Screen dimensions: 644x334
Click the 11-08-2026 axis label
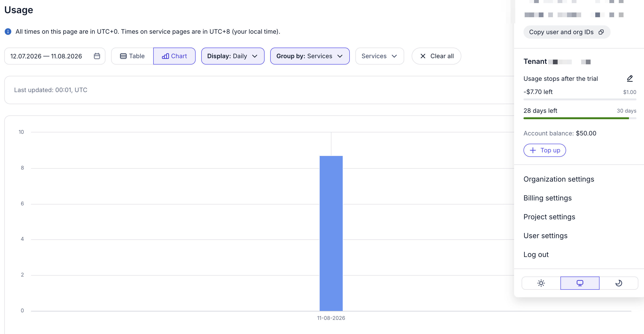(x=331, y=318)
